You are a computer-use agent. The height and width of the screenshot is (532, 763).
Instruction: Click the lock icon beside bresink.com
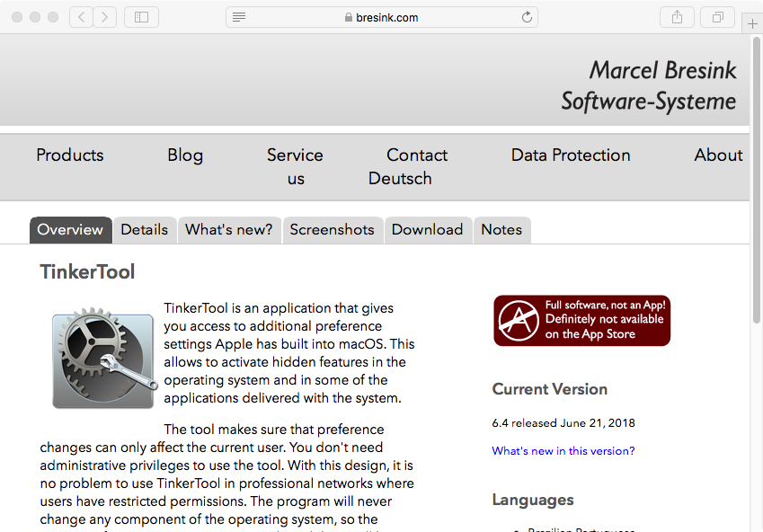[349, 17]
